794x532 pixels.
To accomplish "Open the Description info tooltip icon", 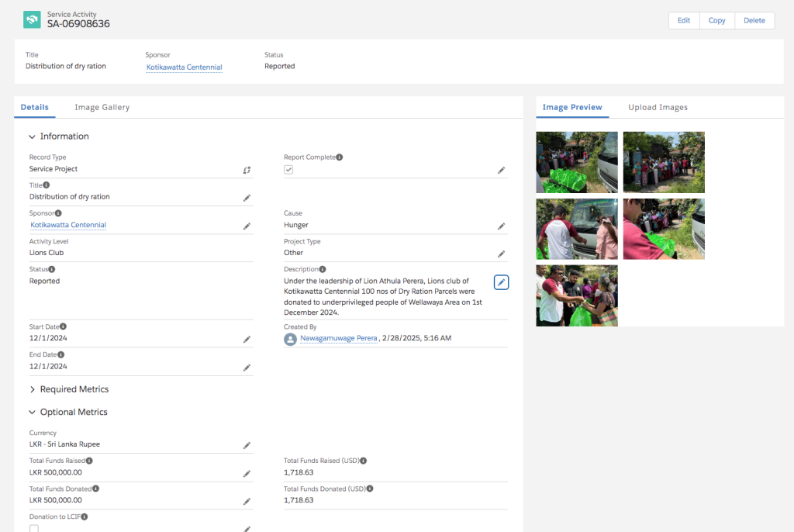I will point(323,269).
